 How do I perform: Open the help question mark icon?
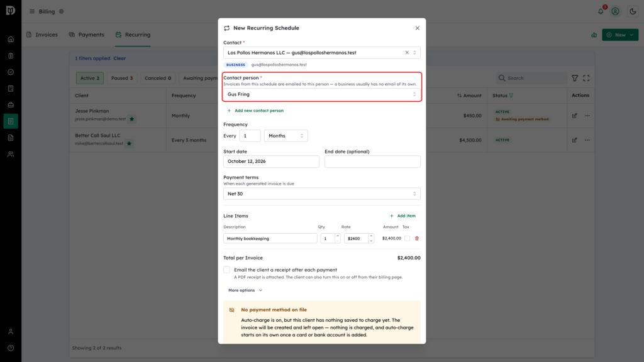(x=11, y=348)
